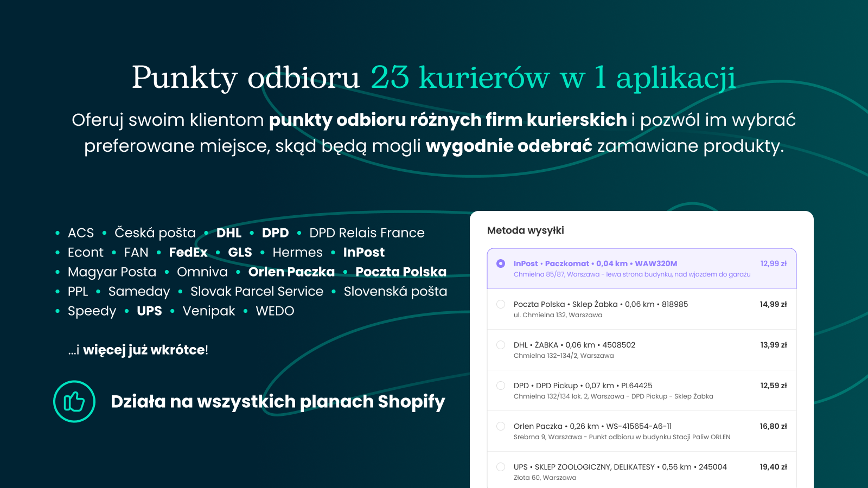
Task: Click the 'PPL' courier name
Action: tap(78, 291)
